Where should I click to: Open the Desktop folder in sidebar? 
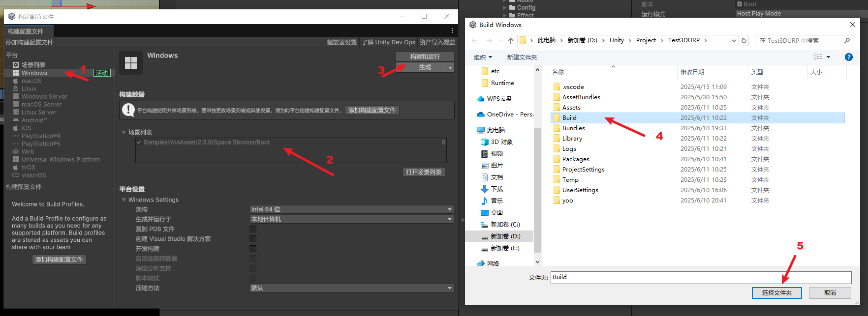[x=492, y=212]
